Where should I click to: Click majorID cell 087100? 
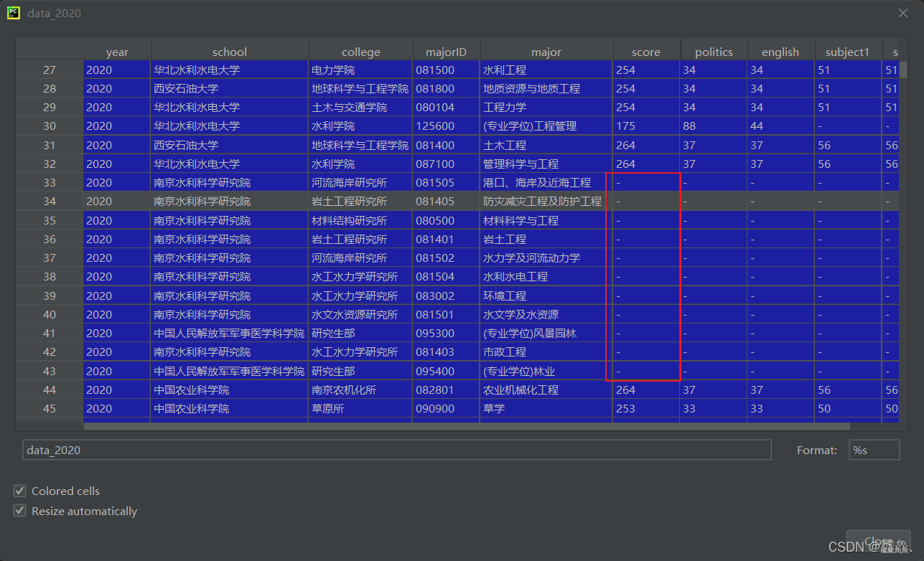(x=447, y=164)
